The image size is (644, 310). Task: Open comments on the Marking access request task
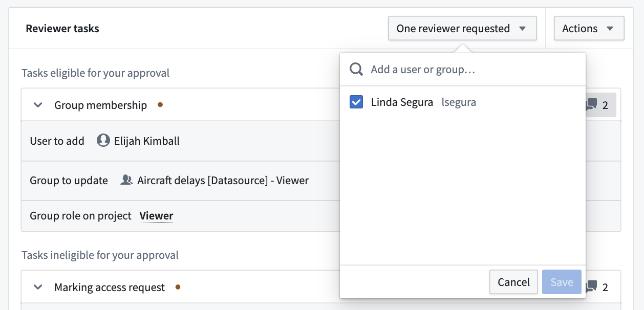[596, 287]
